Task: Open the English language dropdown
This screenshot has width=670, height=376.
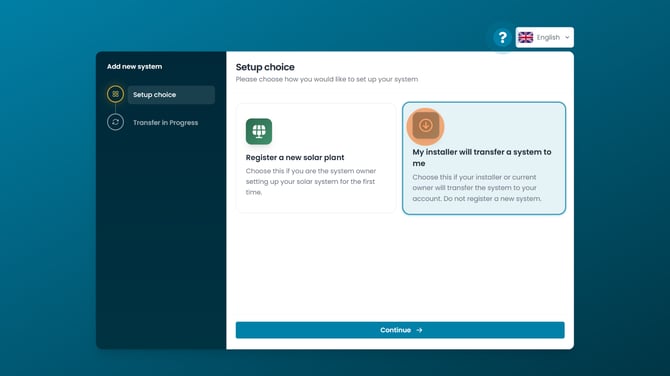Action: [x=544, y=38]
